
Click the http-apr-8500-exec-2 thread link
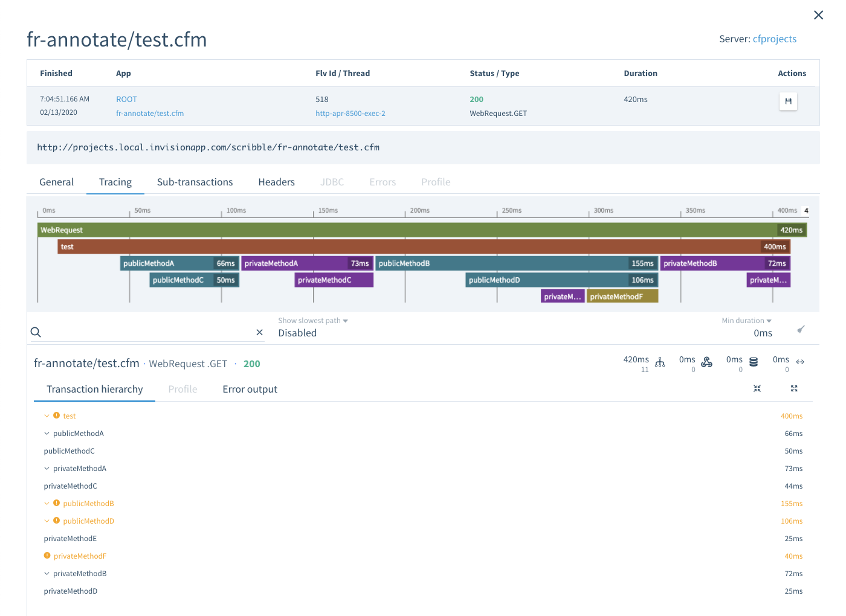coord(350,114)
